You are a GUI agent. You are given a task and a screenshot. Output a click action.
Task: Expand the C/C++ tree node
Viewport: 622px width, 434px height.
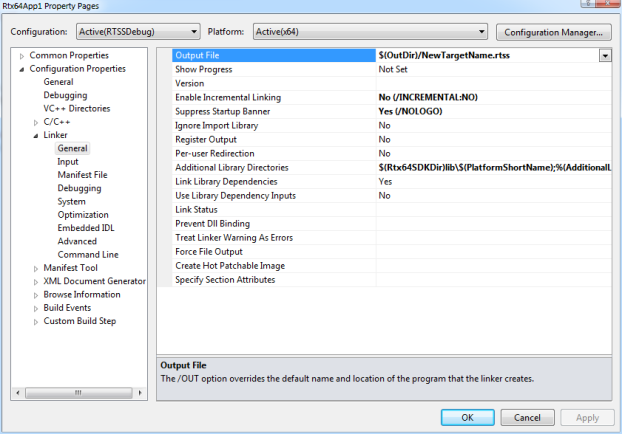[35, 122]
